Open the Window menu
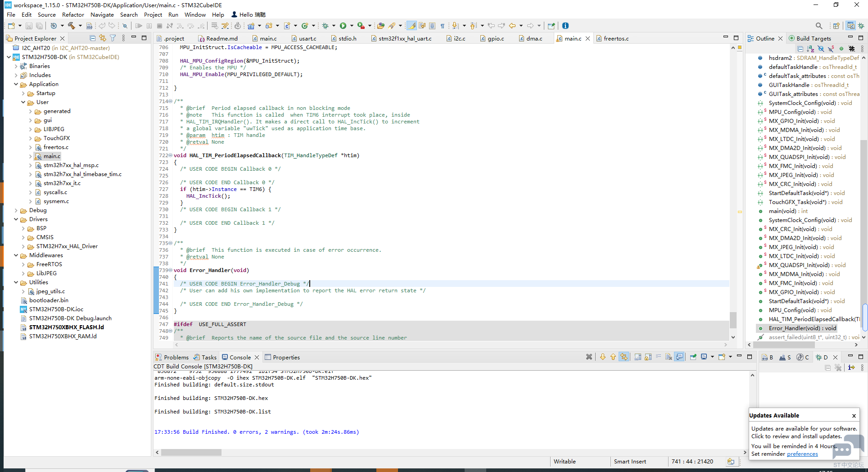Viewport: 868px width, 472px height. pos(195,14)
